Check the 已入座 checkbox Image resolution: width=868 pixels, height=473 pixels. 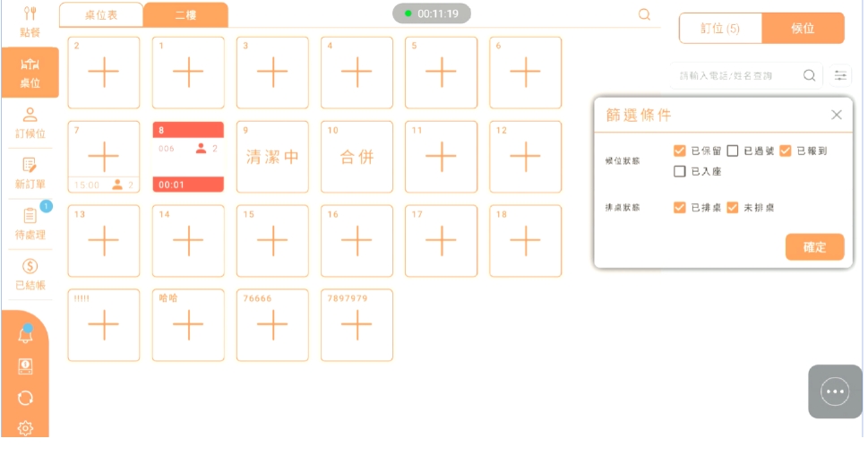(680, 171)
